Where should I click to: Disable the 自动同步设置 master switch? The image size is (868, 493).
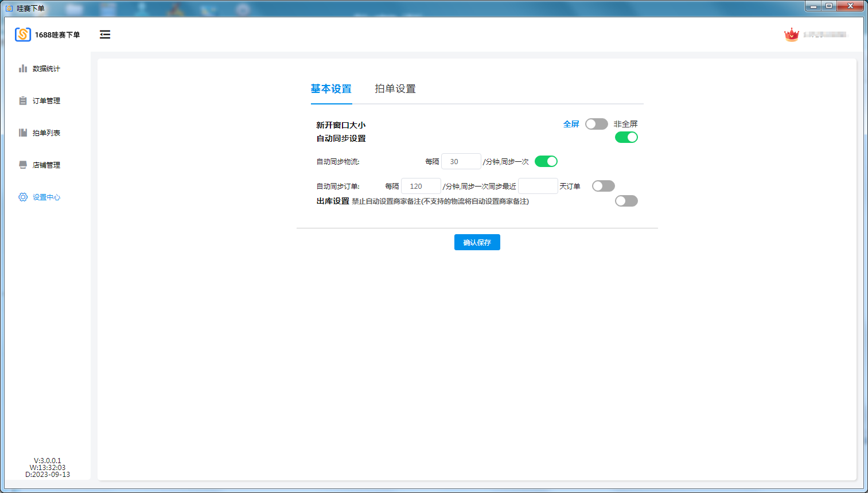click(x=626, y=137)
